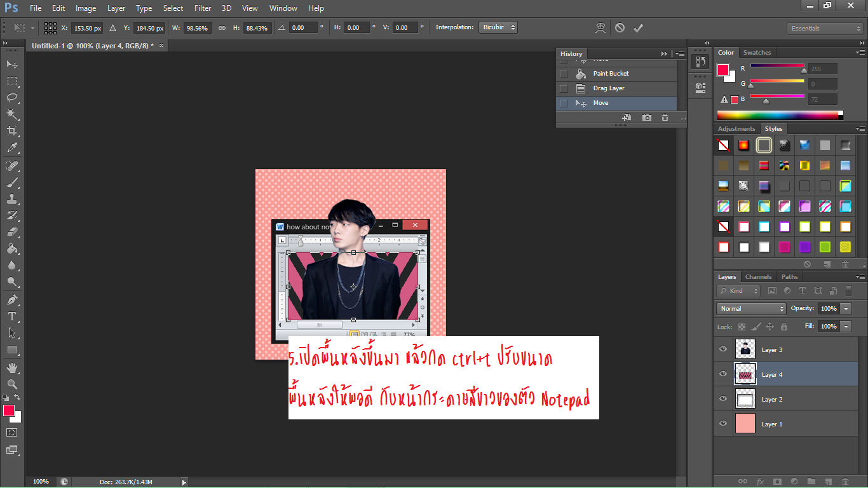Toggle visibility of Layer 1

(x=723, y=424)
